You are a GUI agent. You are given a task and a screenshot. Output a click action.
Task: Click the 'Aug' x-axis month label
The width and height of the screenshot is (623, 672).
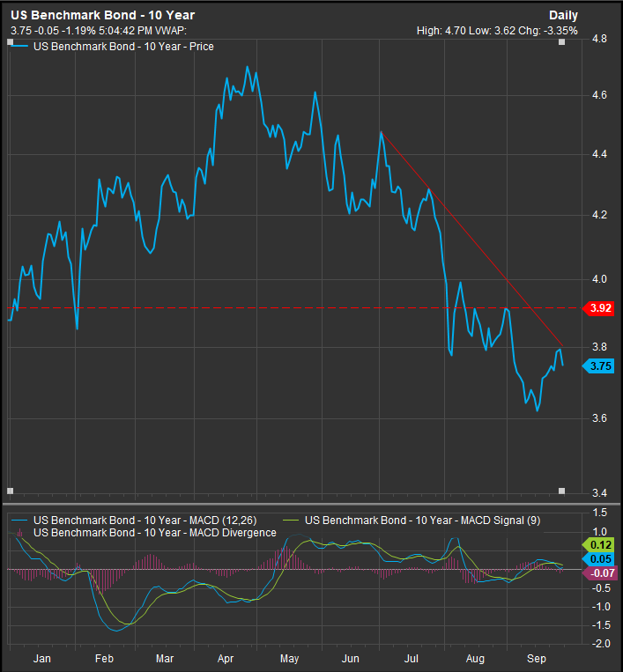[x=475, y=659]
